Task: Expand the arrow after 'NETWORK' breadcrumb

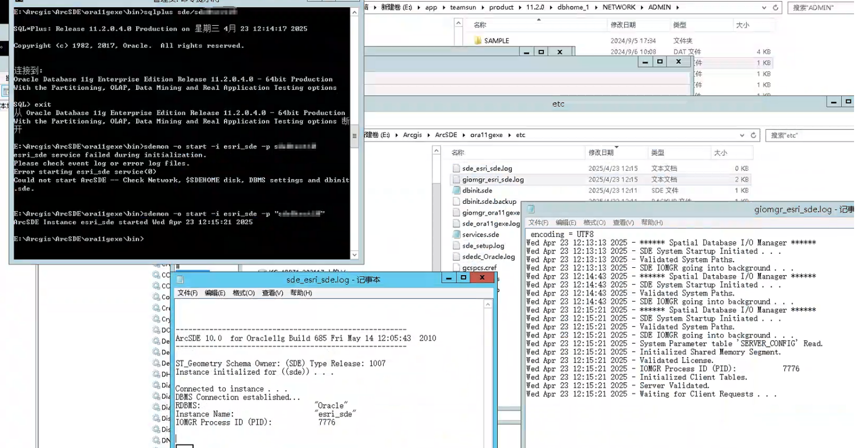Action: (x=642, y=7)
